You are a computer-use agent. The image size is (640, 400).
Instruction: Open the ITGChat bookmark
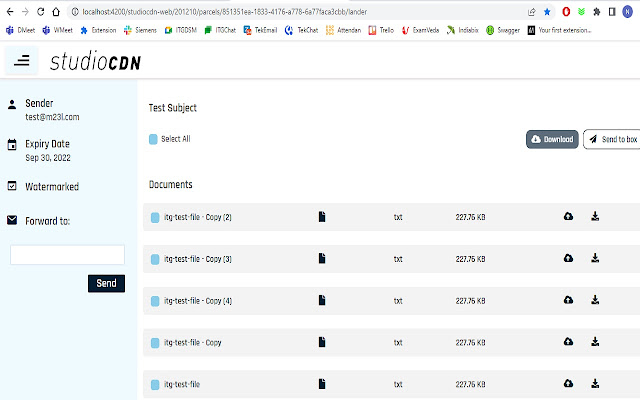[x=220, y=30]
